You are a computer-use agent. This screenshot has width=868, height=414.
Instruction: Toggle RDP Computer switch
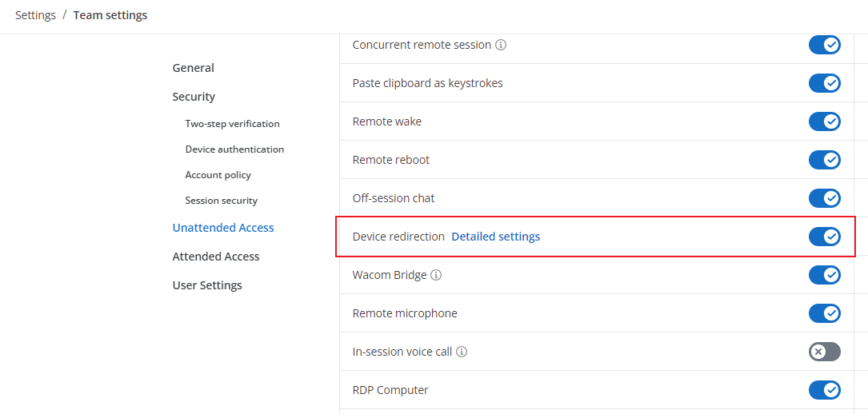(824, 390)
